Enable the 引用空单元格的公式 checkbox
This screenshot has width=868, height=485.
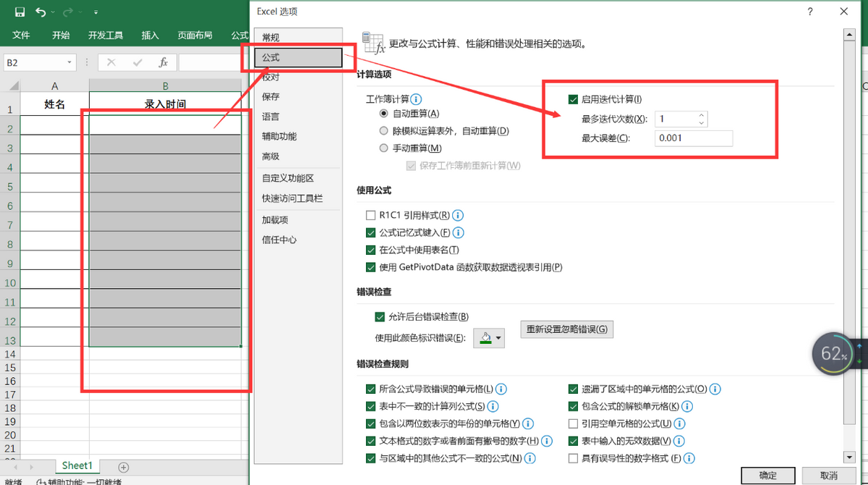pyautogui.click(x=574, y=423)
